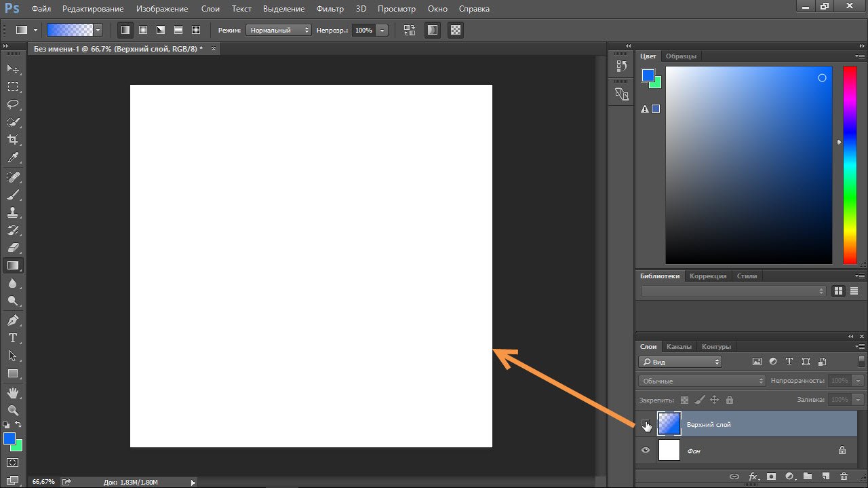The height and width of the screenshot is (488, 868).
Task: Toggle gradient transparency option in options bar
Action: click(x=456, y=31)
